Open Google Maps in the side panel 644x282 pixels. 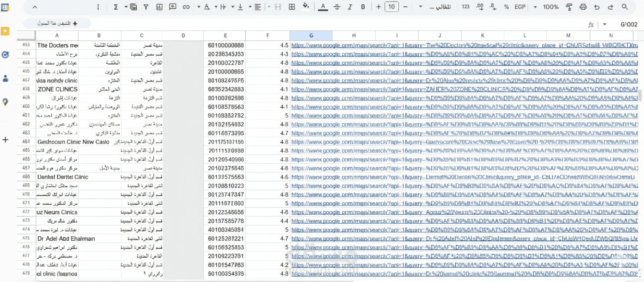pos(5,102)
